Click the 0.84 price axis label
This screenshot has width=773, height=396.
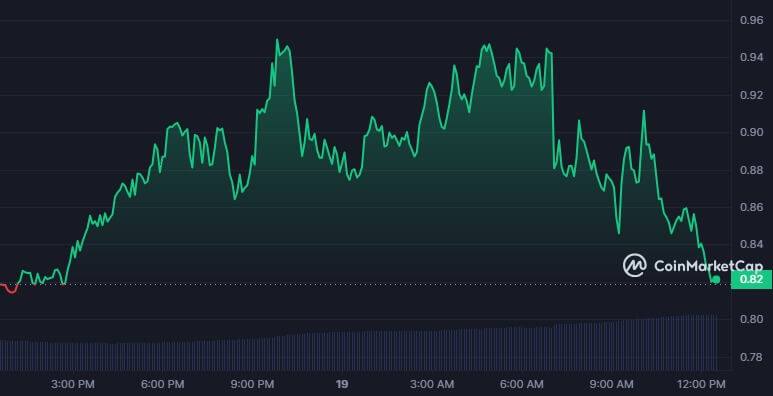[752, 245]
